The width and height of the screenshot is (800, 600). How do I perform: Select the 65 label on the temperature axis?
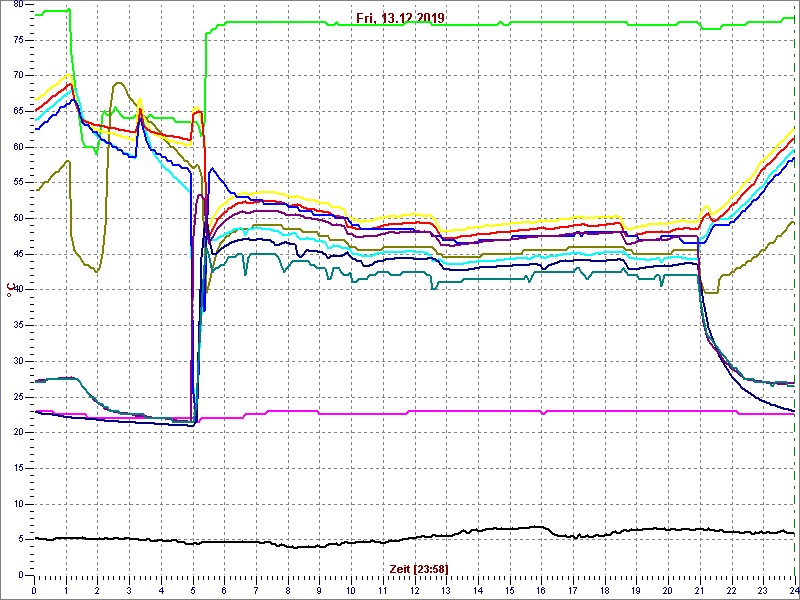pos(17,112)
